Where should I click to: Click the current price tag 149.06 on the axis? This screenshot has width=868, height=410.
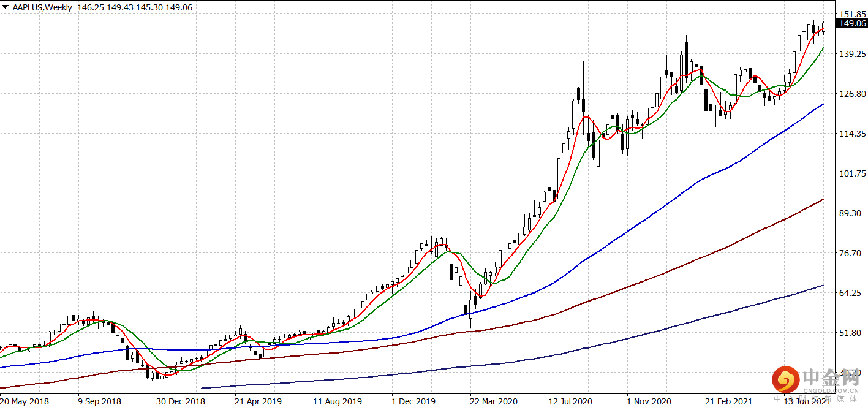click(852, 23)
